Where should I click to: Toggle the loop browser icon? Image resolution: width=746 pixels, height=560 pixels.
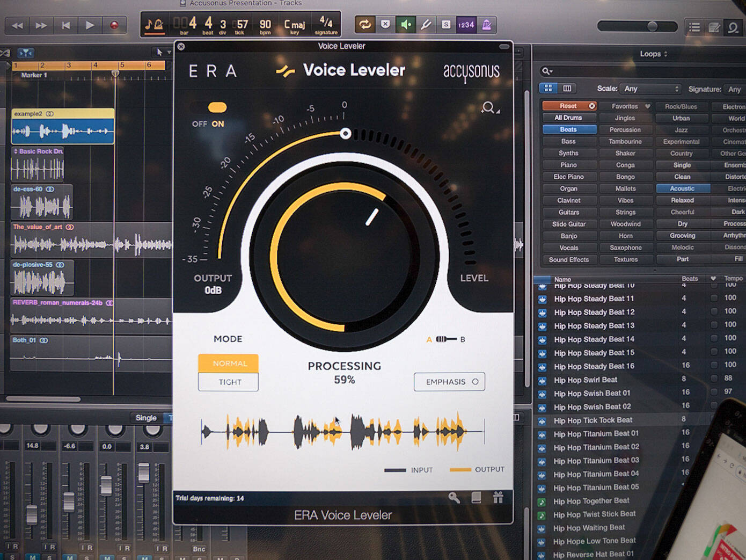click(x=733, y=27)
